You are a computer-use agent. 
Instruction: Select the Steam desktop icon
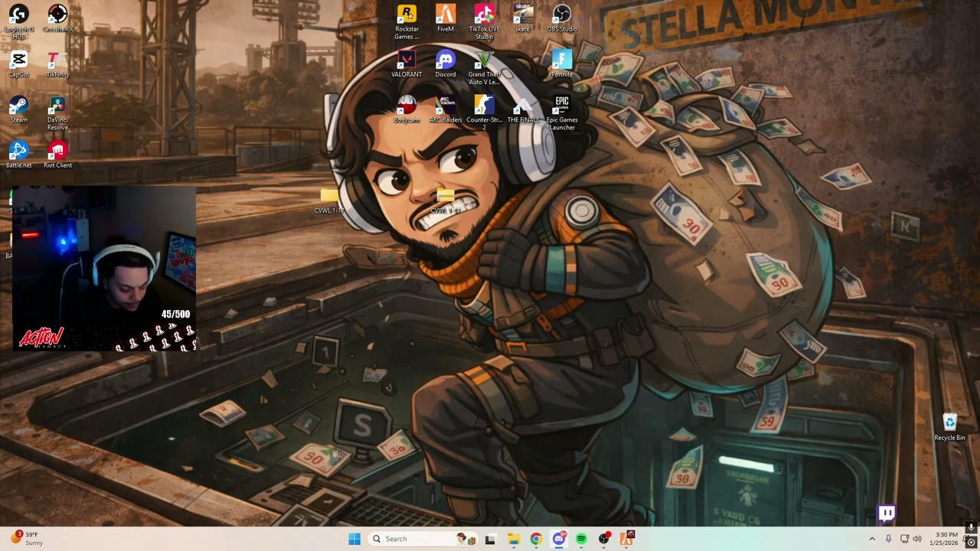pyautogui.click(x=18, y=109)
